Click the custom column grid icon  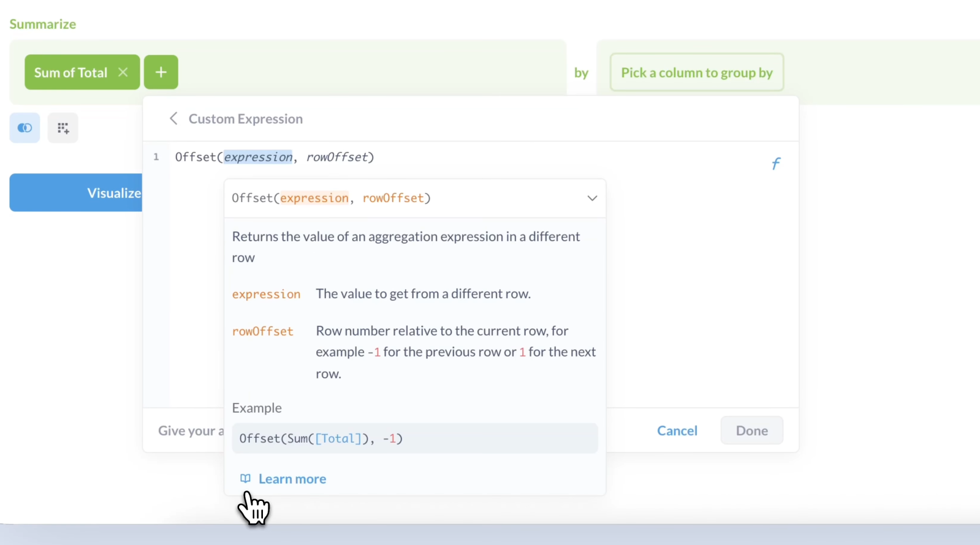click(63, 128)
